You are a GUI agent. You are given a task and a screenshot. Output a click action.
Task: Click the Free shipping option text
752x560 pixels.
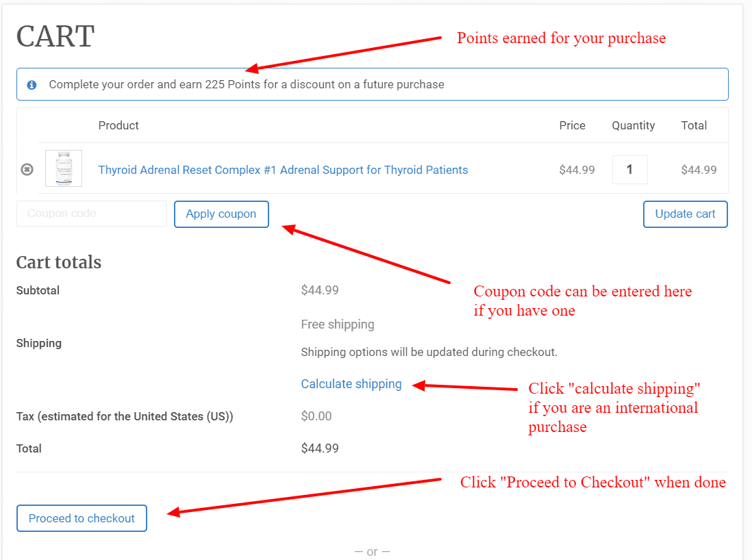338,324
